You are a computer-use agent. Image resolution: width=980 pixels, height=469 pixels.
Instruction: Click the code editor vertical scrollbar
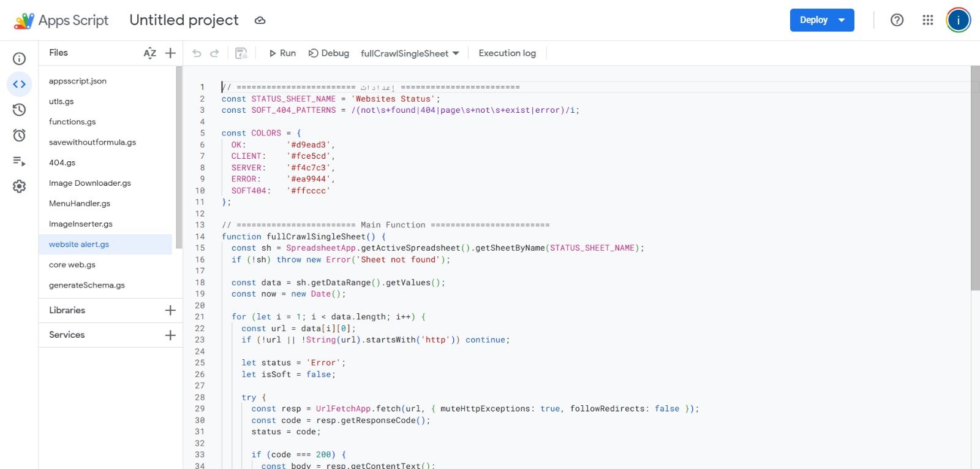point(975,178)
